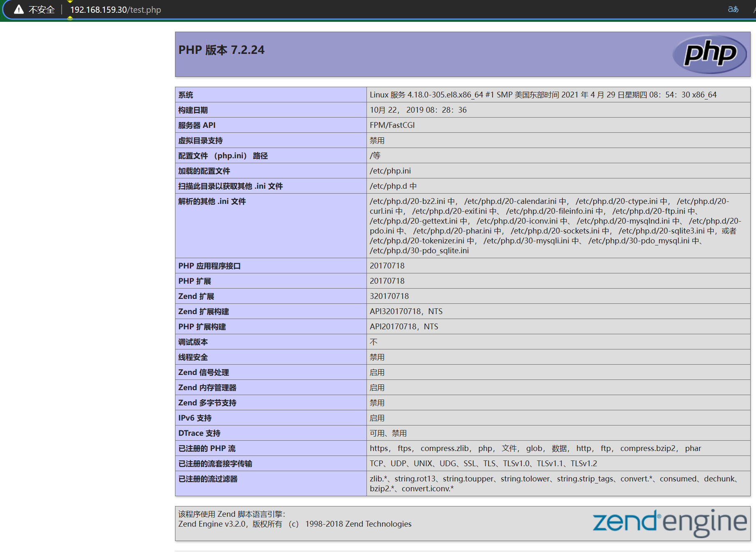Click the 该程序使用 Zend 脚本语言引擎 line
Viewport: 756px width, 555px height.
click(x=232, y=514)
